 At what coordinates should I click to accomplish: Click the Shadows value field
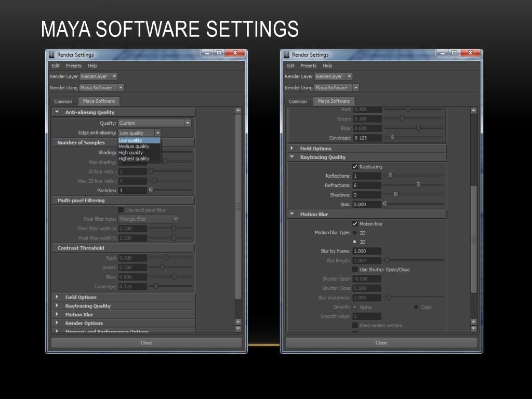[367, 195]
